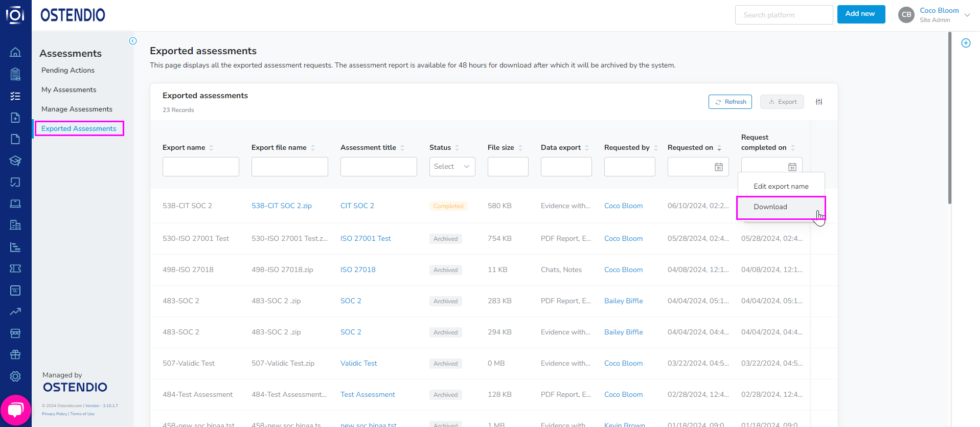Screen dimensions: 980x427
Task: Focus the Search platform field
Action: click(784, 15)
